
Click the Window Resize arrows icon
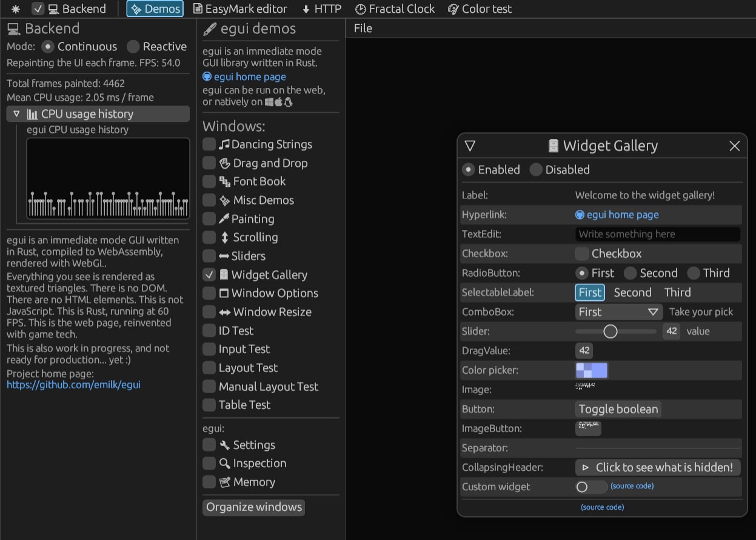point(224,312)
